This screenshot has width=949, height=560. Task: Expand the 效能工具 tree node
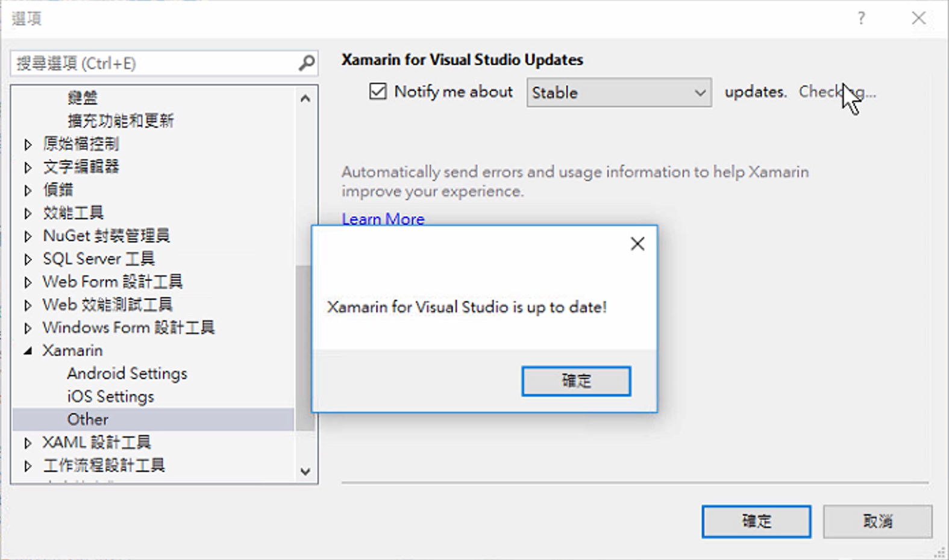pos(28,213)
